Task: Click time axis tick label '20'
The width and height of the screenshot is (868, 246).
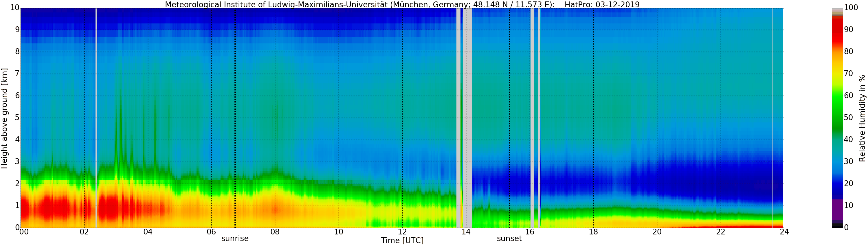Action: point(657,232)
